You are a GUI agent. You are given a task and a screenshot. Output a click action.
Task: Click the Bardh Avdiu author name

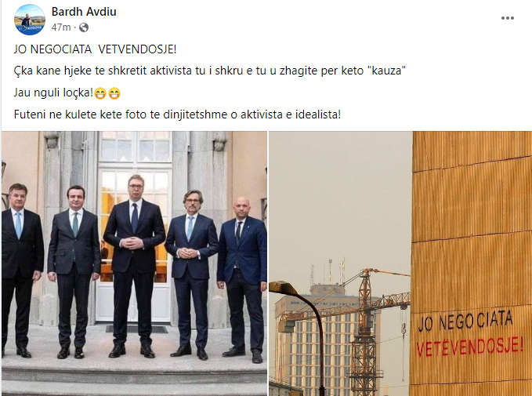click(x=84, y=12)
